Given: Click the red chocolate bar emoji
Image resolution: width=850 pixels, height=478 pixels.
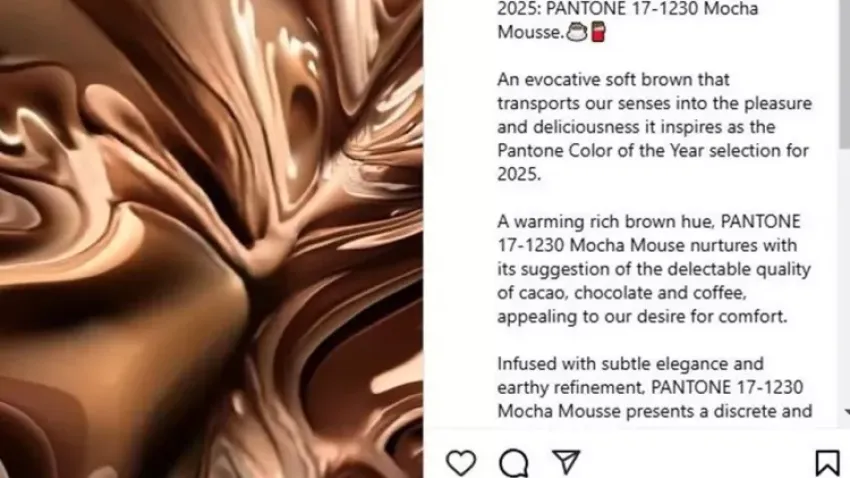Looking at the screenshot, I should pyautogui.click(x=598, y=31).
